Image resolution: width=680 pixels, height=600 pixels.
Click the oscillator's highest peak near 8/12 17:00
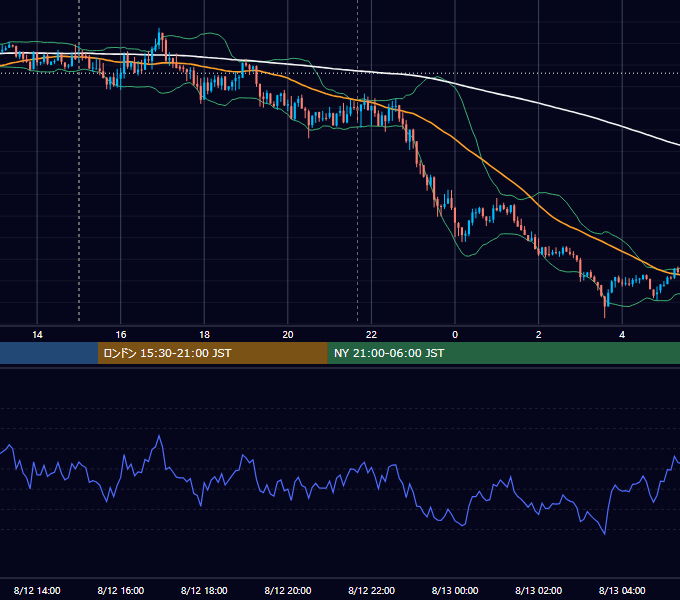coord(159,436)
